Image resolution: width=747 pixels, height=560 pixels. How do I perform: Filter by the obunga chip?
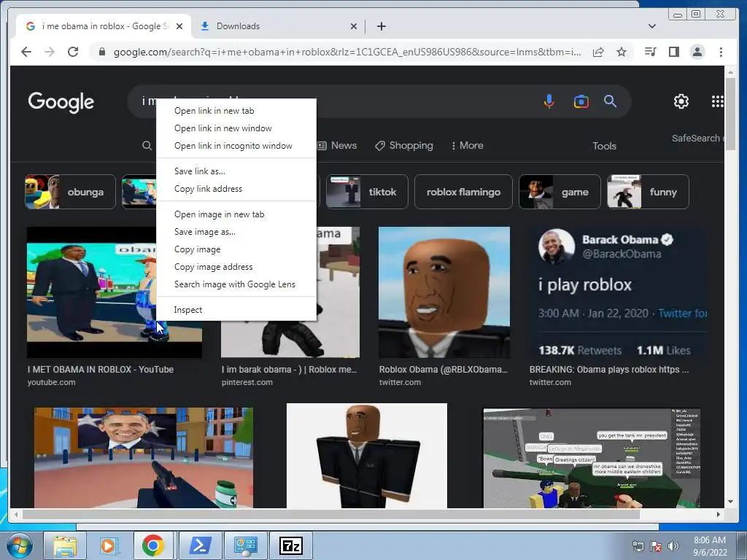pyautogui.click(x=70, y=192)
